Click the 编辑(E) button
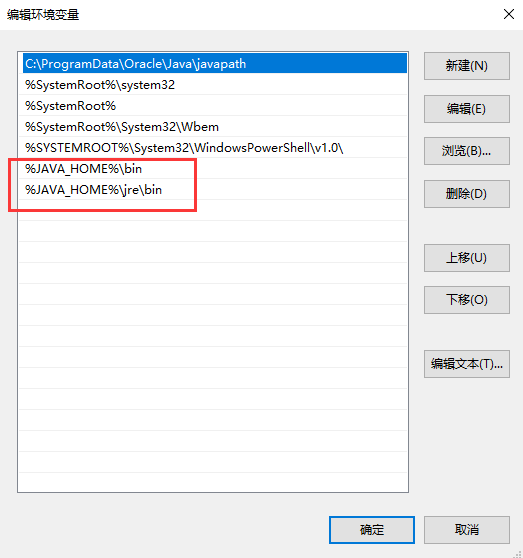Screen dimensions: 523x558 pyautogui.click(x=466, y=109)
